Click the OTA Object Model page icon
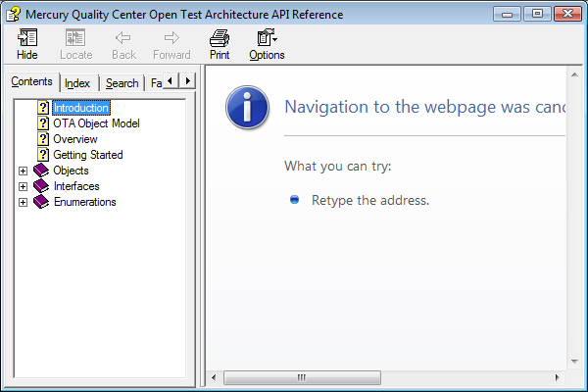Image resolution: width=588 pixels, height=392 pixels. [43, 123]
